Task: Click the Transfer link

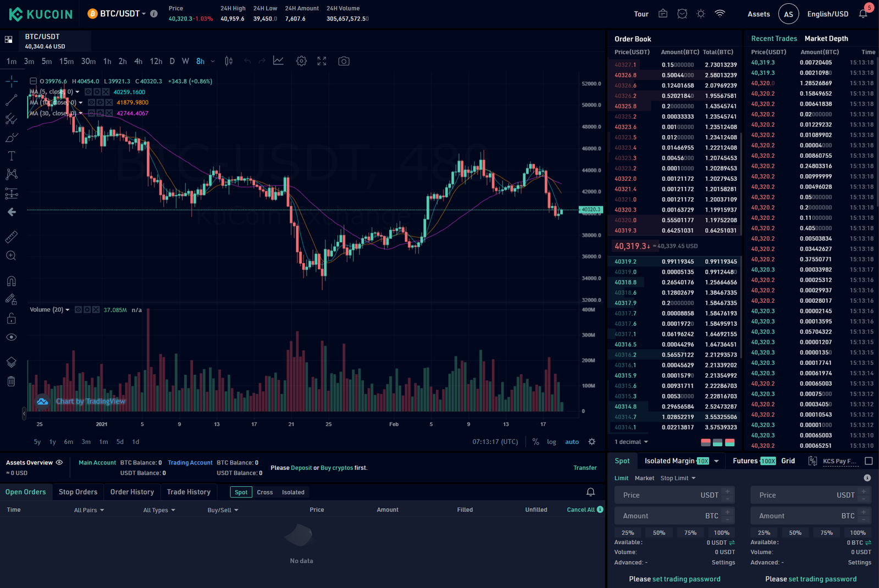Action: [x=585, y=468]
